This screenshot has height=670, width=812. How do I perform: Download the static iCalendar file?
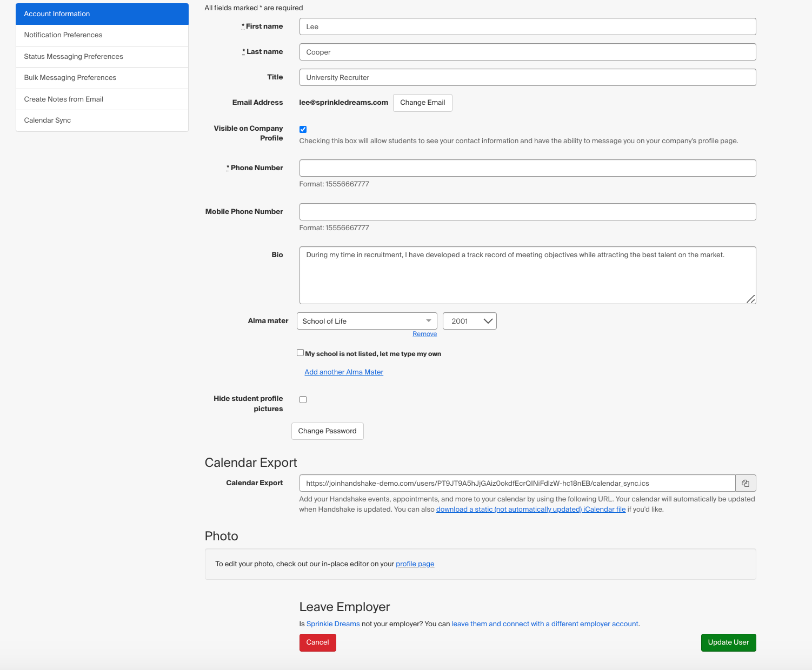(x=530, y=509)
